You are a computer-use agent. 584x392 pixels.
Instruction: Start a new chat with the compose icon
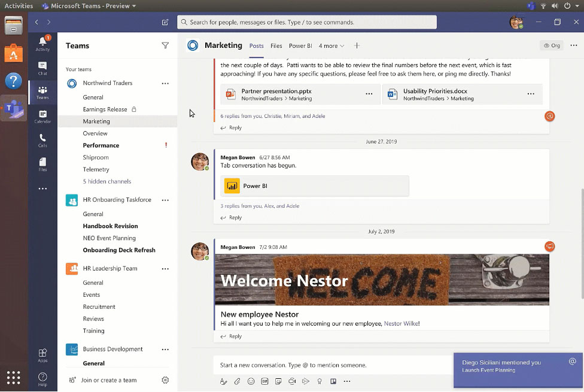click(x=165, y=22)
